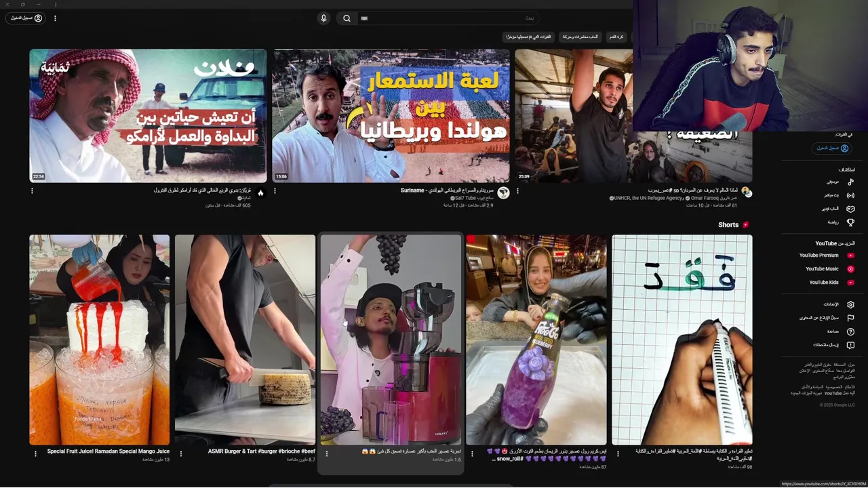Click the red Shorts logo icon
868x488 pixels.
746,225
